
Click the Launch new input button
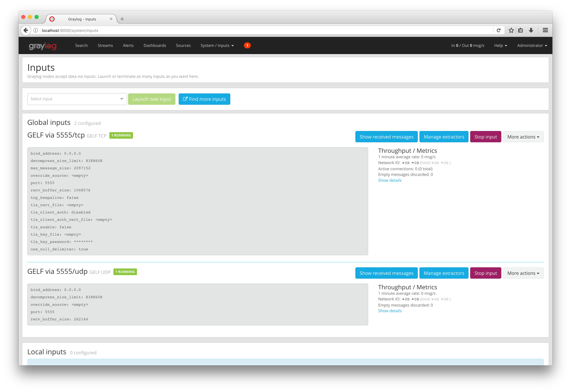[x=152, y=99]
